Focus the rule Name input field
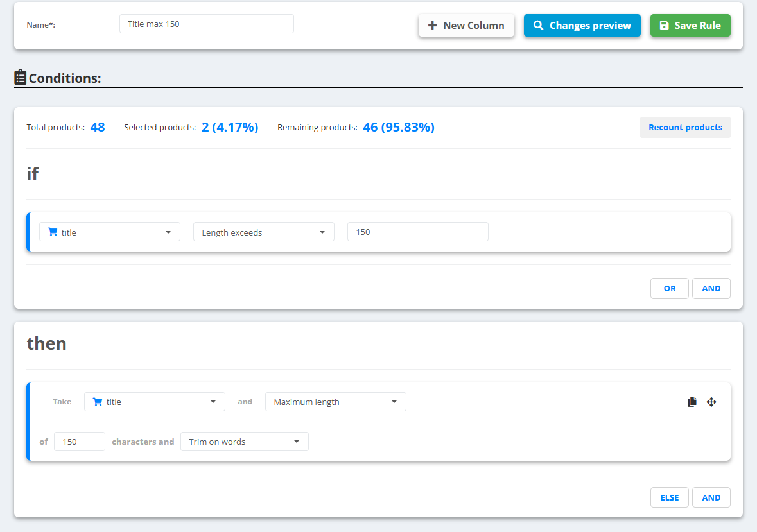 pyautogui.click(x=207, y=24)
